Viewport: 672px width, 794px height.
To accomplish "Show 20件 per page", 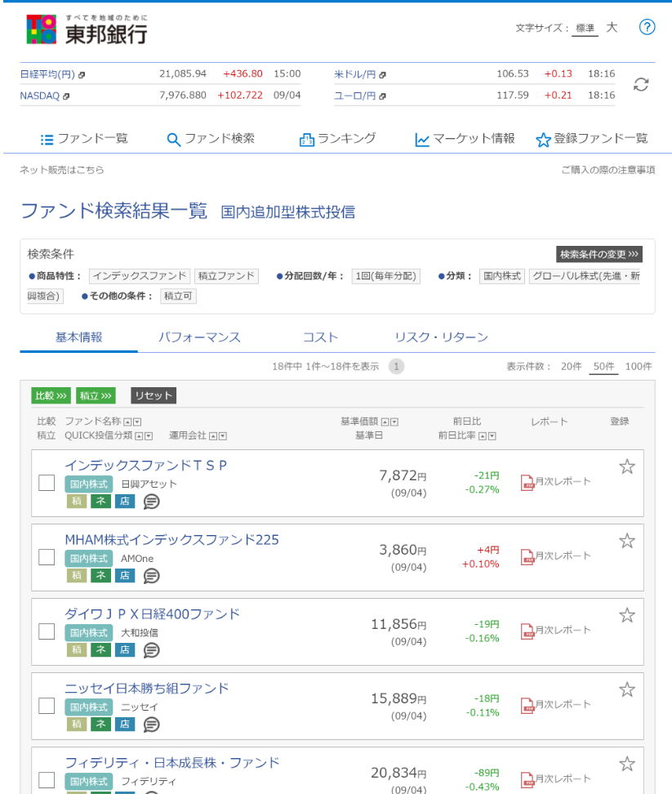I will (572, 367).
